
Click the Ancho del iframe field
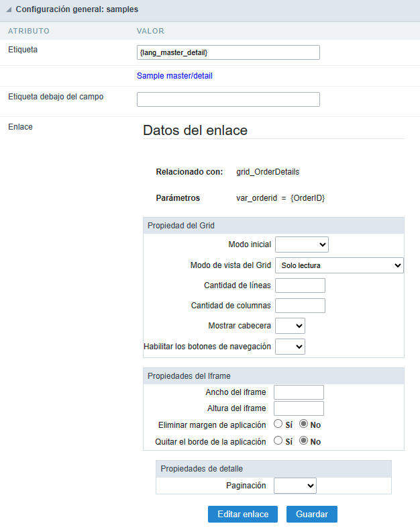299,392
